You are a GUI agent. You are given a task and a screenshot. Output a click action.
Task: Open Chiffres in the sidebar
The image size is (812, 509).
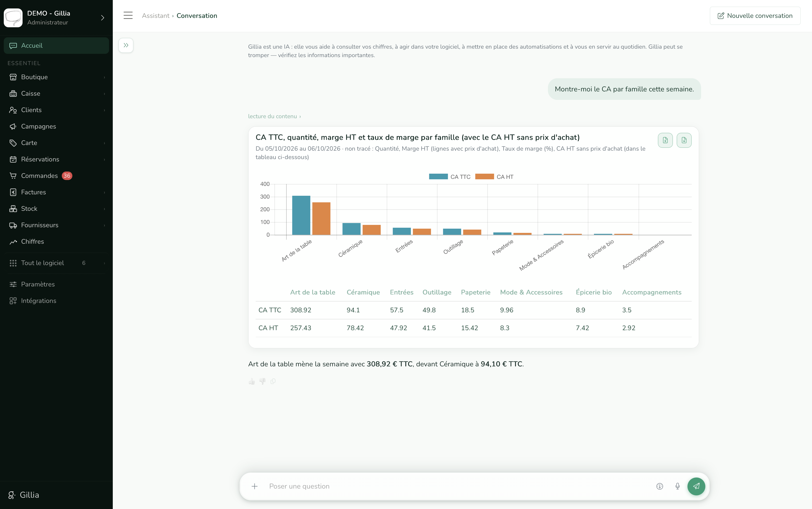coord(56,241)
